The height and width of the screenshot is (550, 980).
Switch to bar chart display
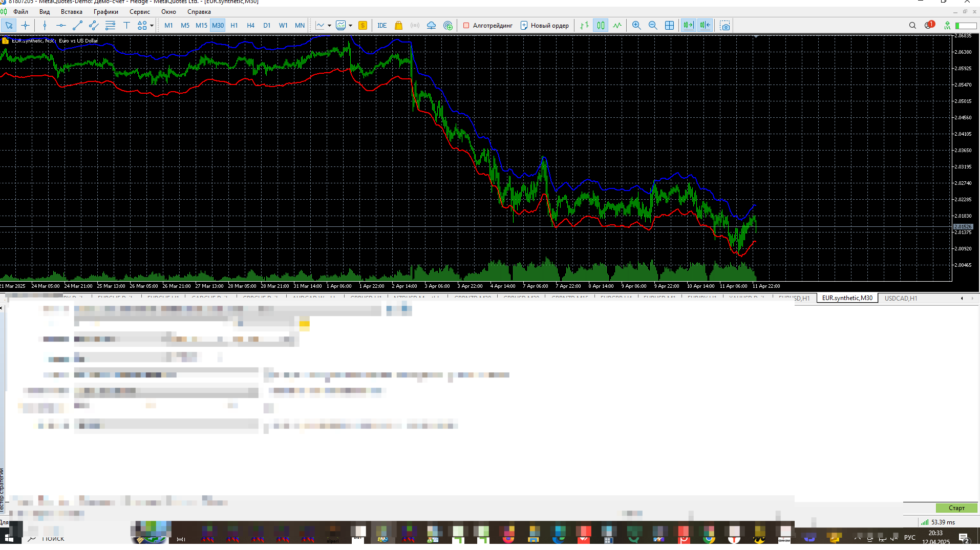pyautogui.click(x=584, y=25)
